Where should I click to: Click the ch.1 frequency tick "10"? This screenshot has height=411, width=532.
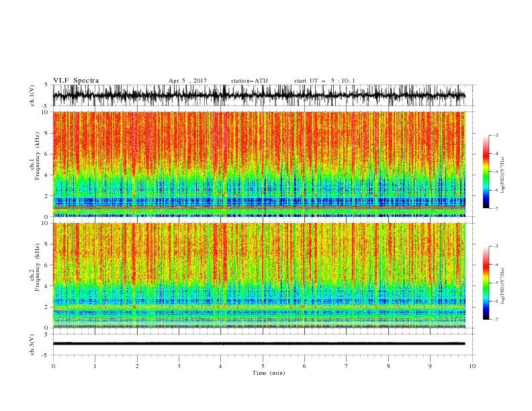pyautogui.click(x=45, y=112)
